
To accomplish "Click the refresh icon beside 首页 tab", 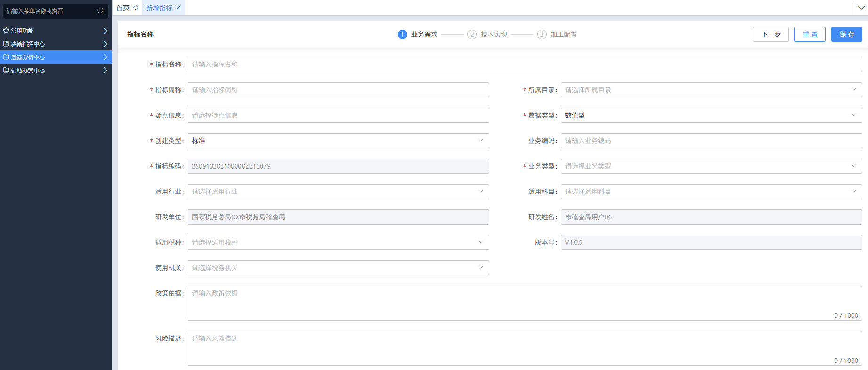I will [136, 8].
